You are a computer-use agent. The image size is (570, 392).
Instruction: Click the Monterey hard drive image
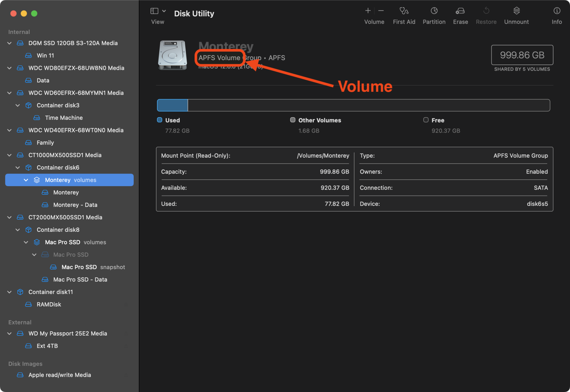(x=172, y=55)
